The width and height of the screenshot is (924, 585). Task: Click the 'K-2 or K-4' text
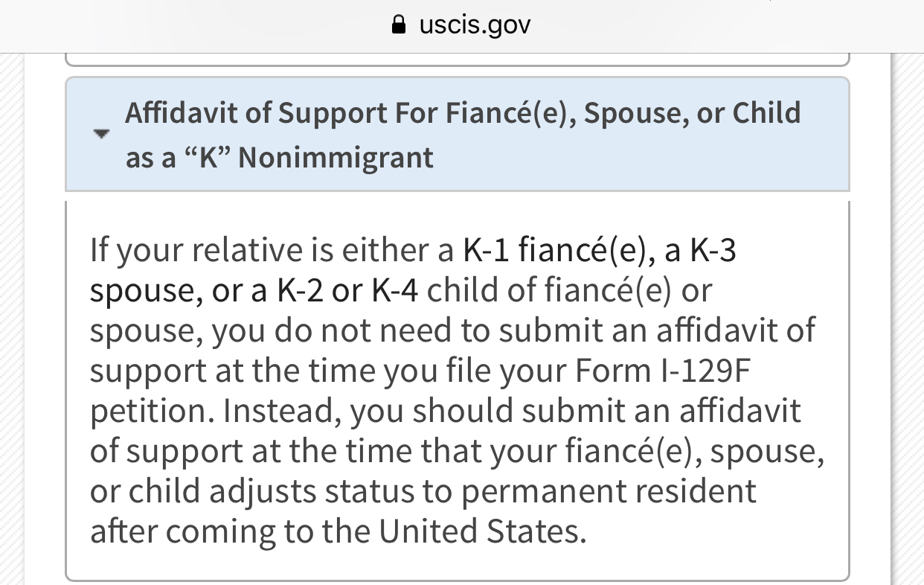(x=348, y=291)
